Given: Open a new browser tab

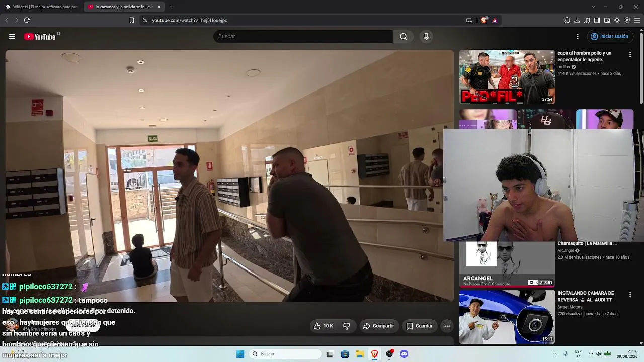Looking at the screenshot, I should (x=172, y=7).
